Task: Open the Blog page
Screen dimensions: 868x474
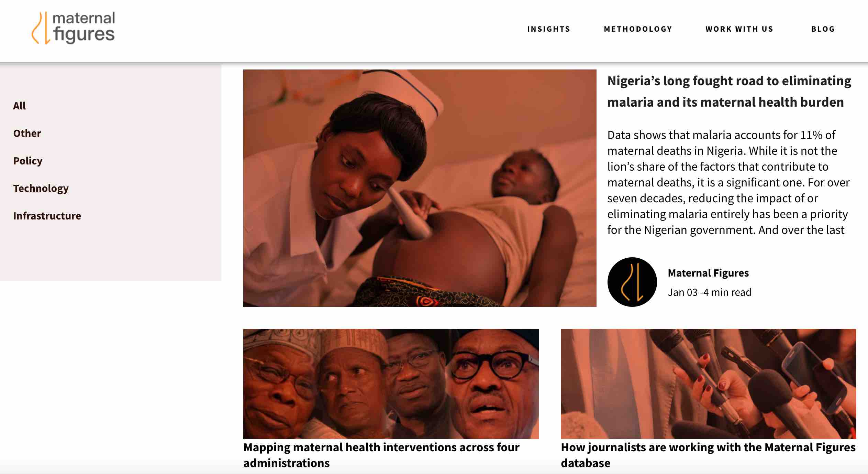Action: tap(823, 29)
